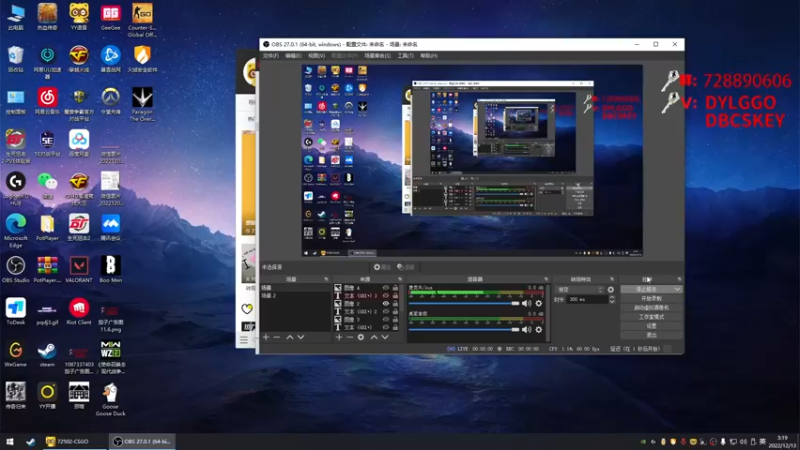Open the 场景集合(S) menu
Screen dimensions: 800x450
coord(378,56)
